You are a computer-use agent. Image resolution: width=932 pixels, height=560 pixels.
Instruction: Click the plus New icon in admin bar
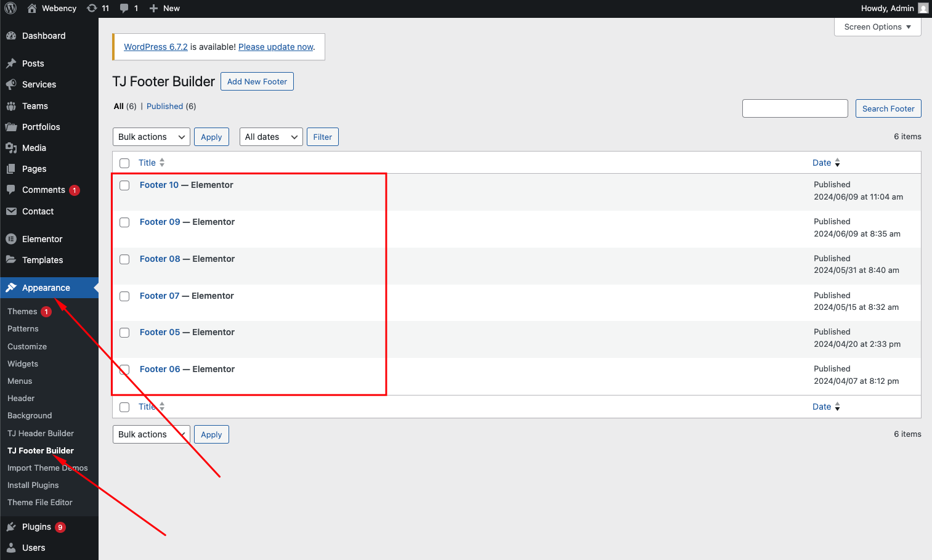(x=154, y=8)
